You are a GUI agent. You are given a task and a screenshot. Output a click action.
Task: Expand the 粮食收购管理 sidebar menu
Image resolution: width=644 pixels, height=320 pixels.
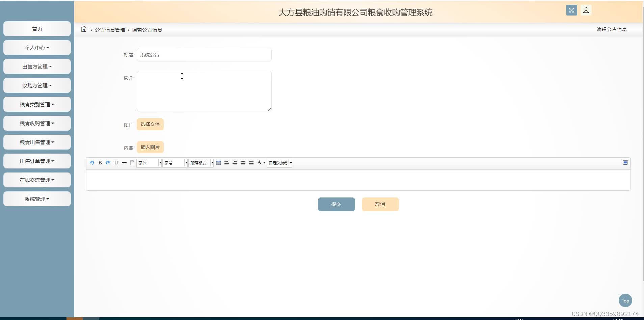37,123
